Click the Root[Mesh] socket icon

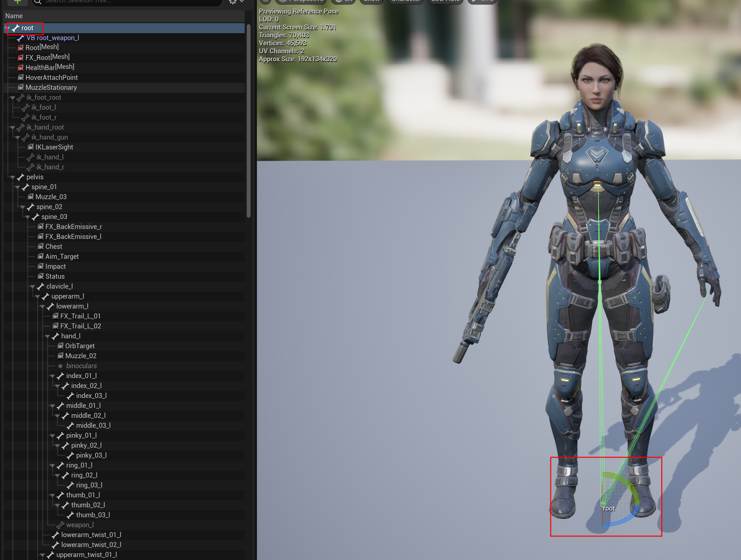coord(21,47)
